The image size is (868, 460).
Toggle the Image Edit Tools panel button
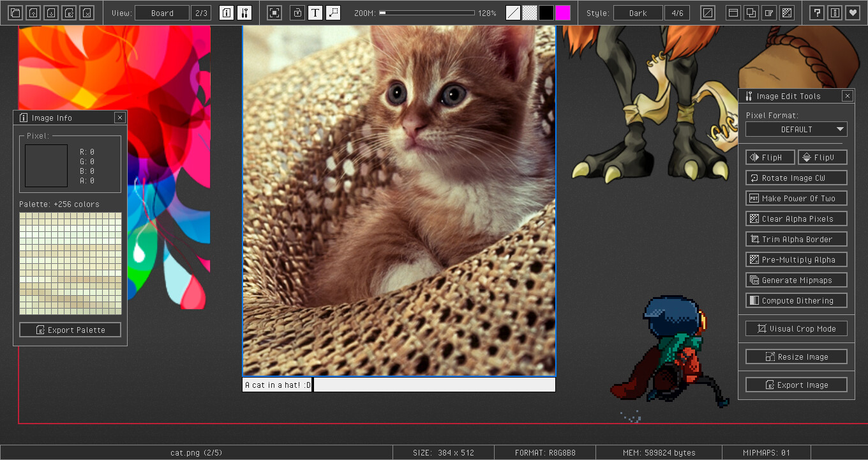click(244, 13)
